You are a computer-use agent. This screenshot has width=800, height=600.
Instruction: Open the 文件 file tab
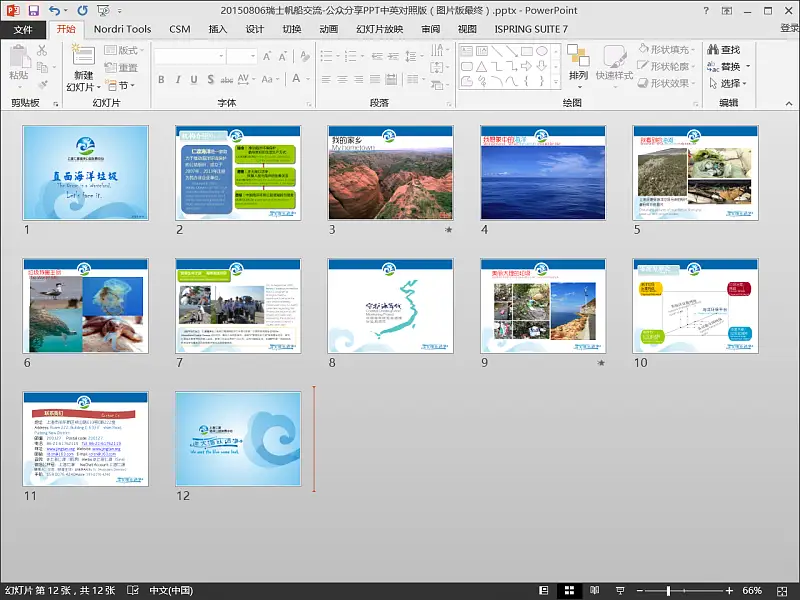[23, 30]
